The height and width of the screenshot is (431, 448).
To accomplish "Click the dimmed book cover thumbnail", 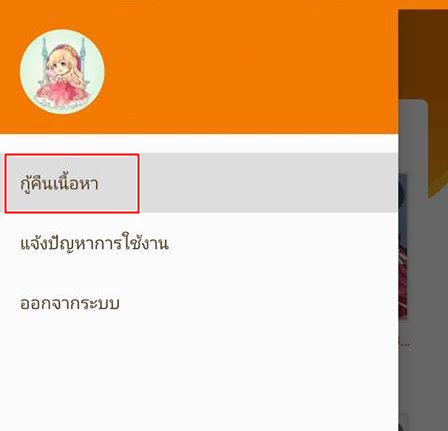I will (403, 247).
